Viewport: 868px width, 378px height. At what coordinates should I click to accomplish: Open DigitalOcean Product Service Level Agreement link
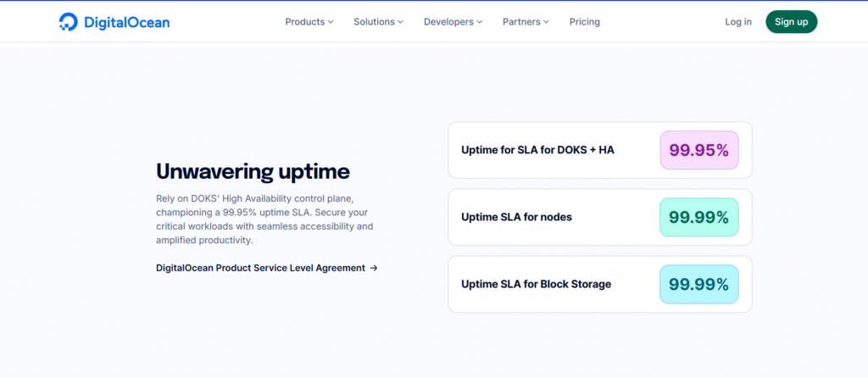coord(260,268)
